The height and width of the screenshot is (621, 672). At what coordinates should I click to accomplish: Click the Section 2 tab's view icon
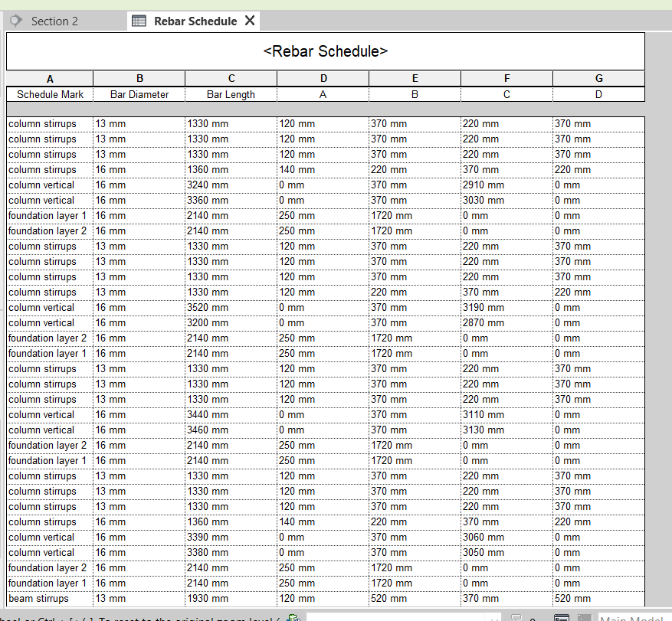click(x=17, y=21)
